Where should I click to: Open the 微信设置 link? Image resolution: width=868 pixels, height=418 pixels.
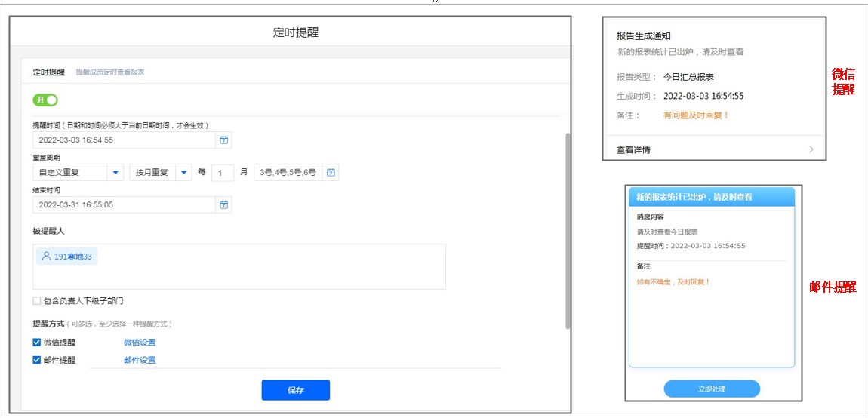coord(140,343)
